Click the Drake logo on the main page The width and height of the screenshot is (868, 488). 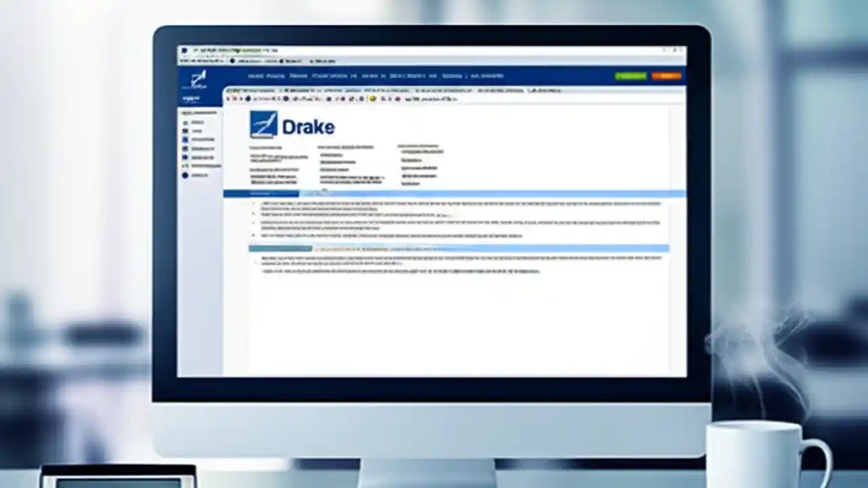coord(292,125)
